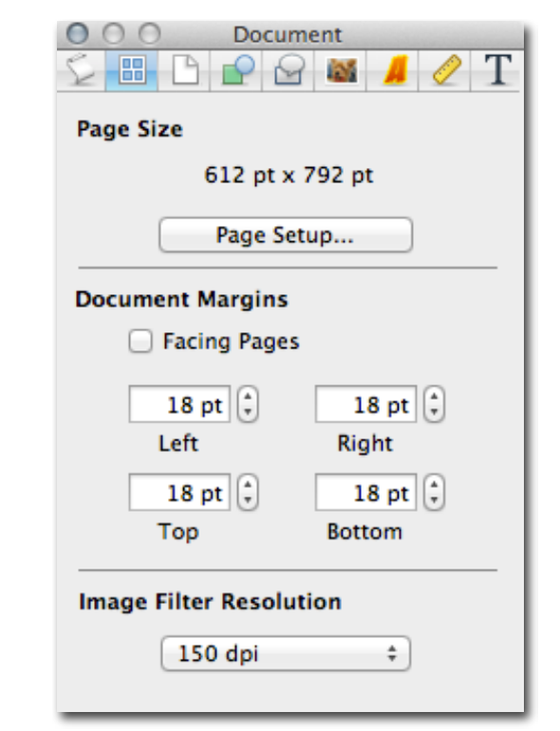Screen dimensions: 560x731
Task: Click the Page Setup... button
Action: [286, 234]
